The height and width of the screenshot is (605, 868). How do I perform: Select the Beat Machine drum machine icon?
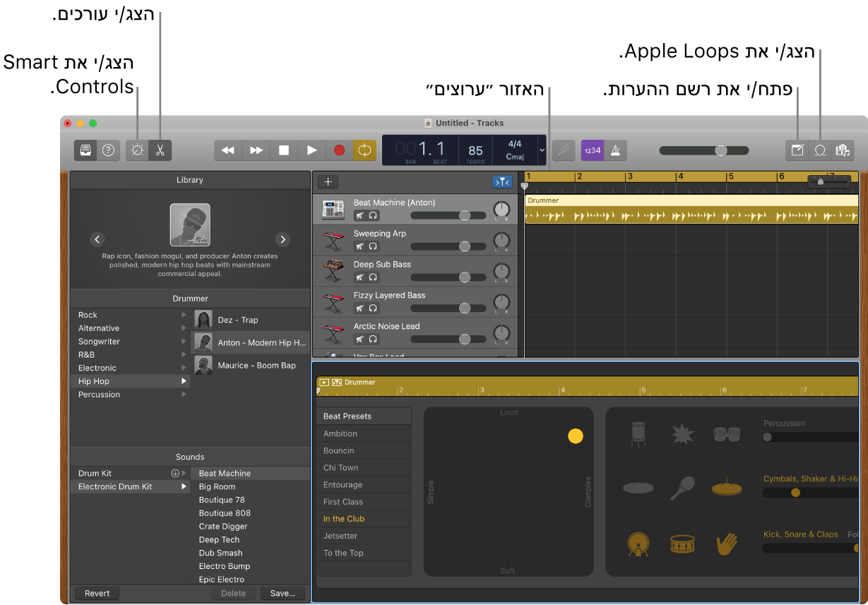coord(333,210)
